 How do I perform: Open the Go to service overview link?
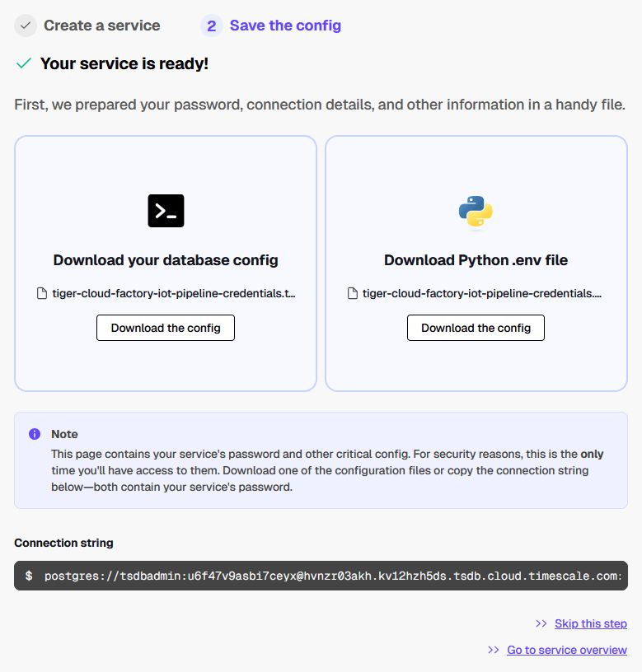(567, 650)
